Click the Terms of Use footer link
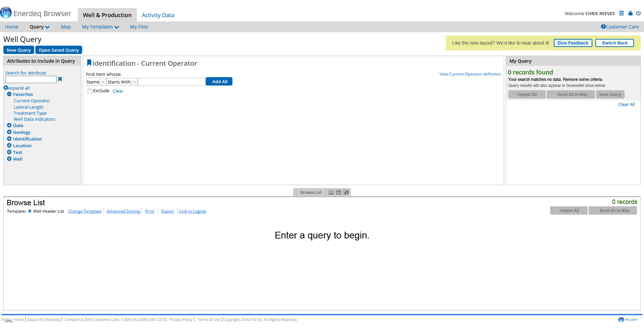 click(208, 320)
